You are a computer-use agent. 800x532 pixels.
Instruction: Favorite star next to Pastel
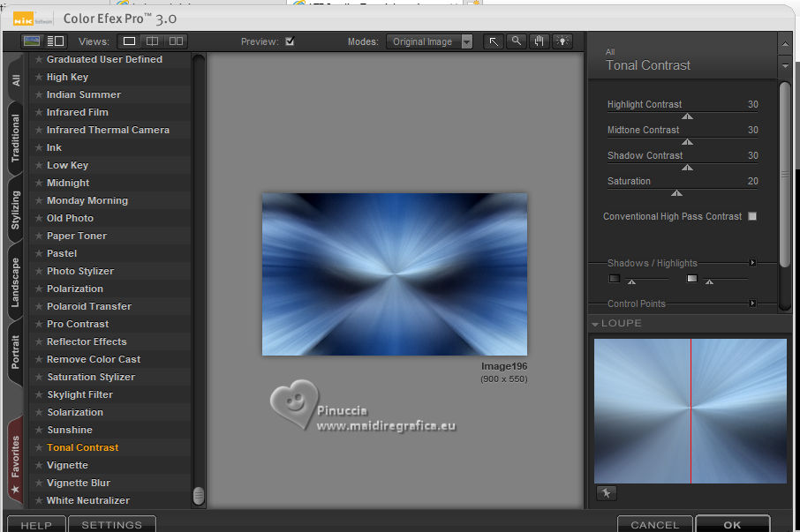pyautogui.click(x=39, y=253)
